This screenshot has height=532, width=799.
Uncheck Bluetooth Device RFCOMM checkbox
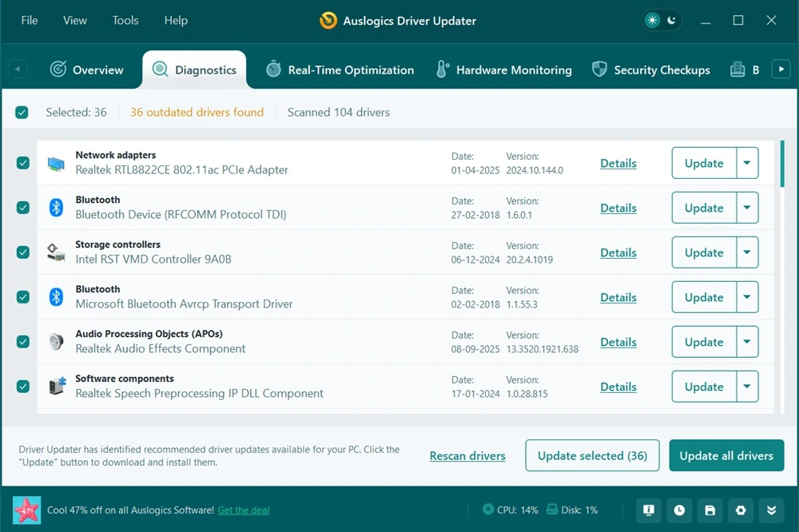[x=23, y=208]
